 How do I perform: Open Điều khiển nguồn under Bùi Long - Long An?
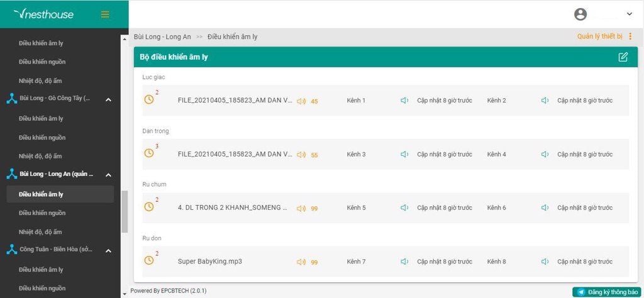42,213
